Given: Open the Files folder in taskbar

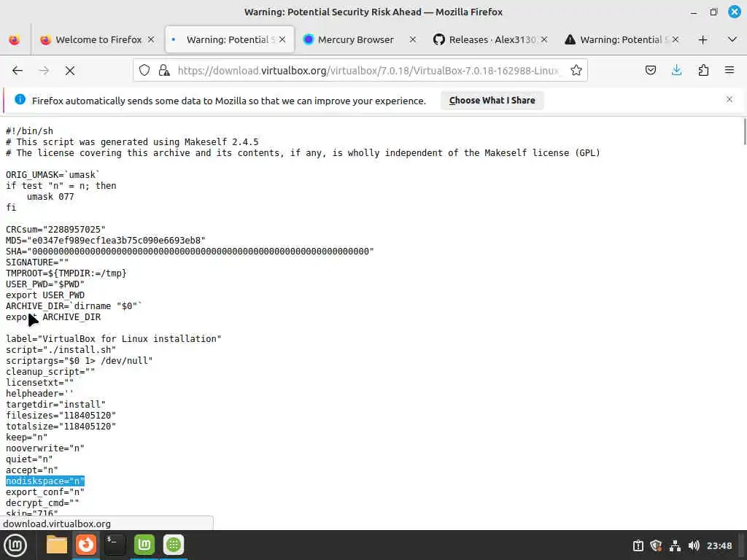Looking at the screenshot, I should tap(57, 545).
